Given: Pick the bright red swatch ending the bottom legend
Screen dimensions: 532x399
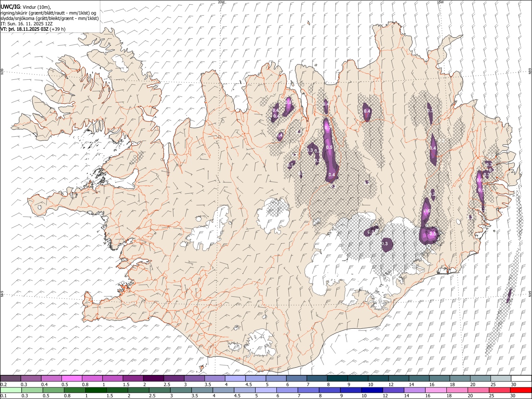Looking at the screenshot, I should click(x=521, y=390).
